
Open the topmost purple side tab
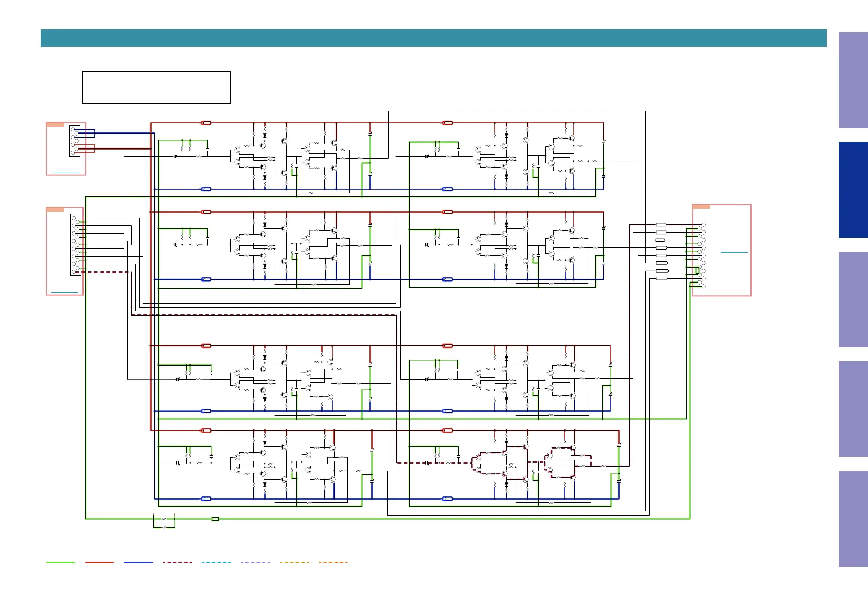click(853, 80)
